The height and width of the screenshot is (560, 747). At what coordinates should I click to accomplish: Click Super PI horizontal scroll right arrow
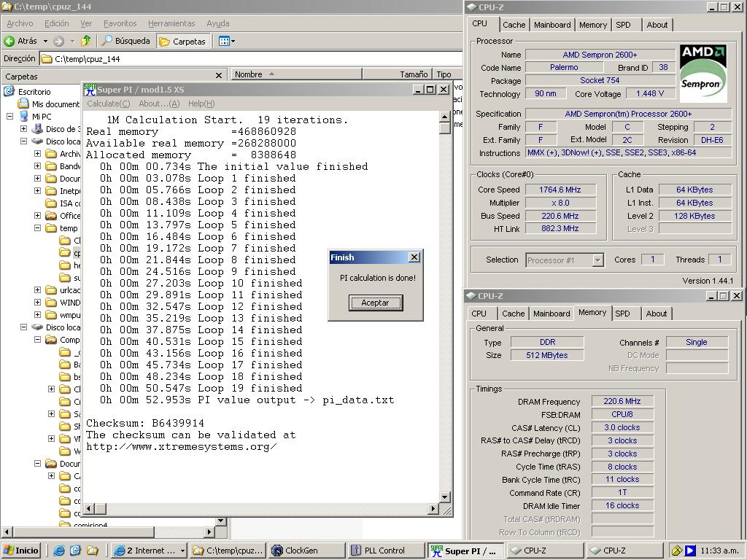[x=433, y=508]
